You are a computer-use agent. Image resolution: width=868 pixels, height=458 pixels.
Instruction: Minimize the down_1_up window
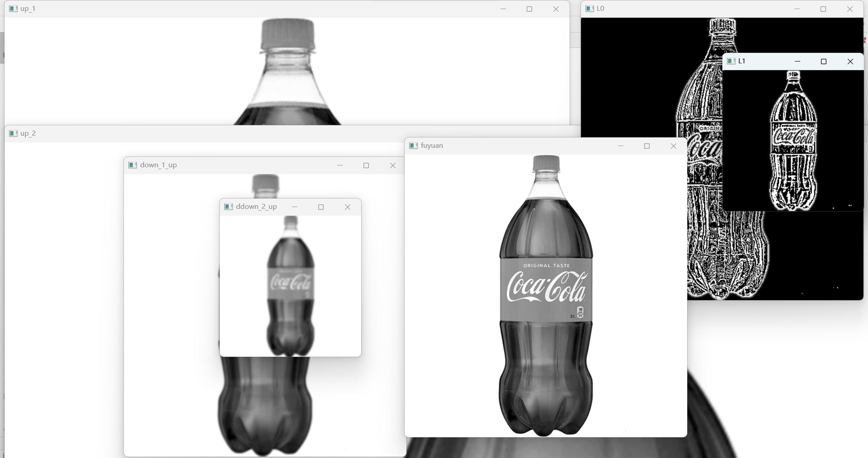click(x=340, y=165)
